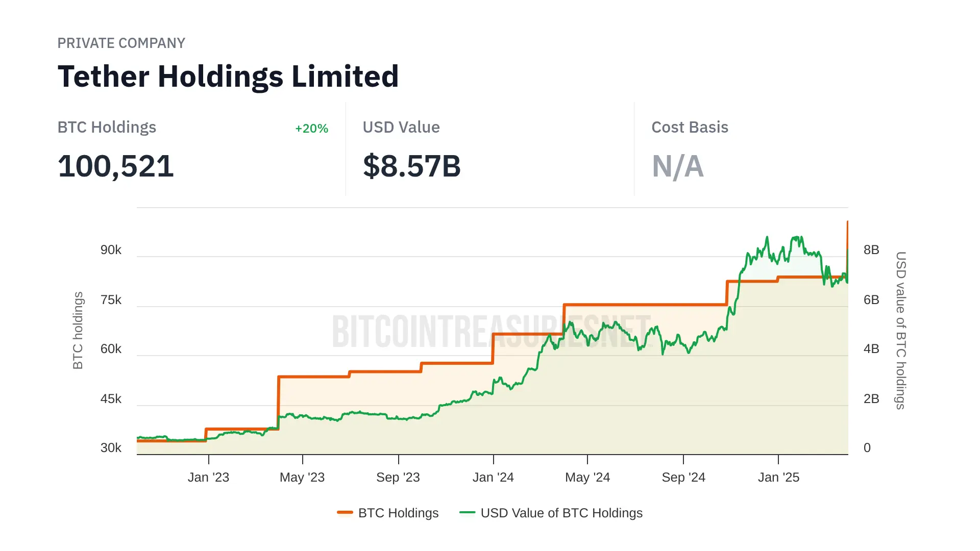Click the +20% change indicator
The width and height of the screenshot is (980, 551).
pyautogui.click(x=311, y=129)
